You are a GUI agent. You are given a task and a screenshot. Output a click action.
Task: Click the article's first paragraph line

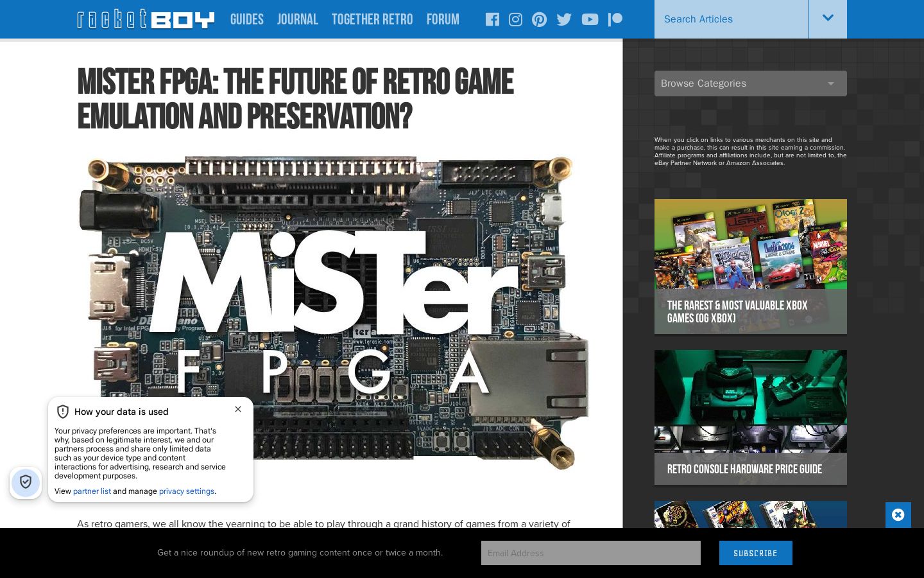[x=323, y=523]
